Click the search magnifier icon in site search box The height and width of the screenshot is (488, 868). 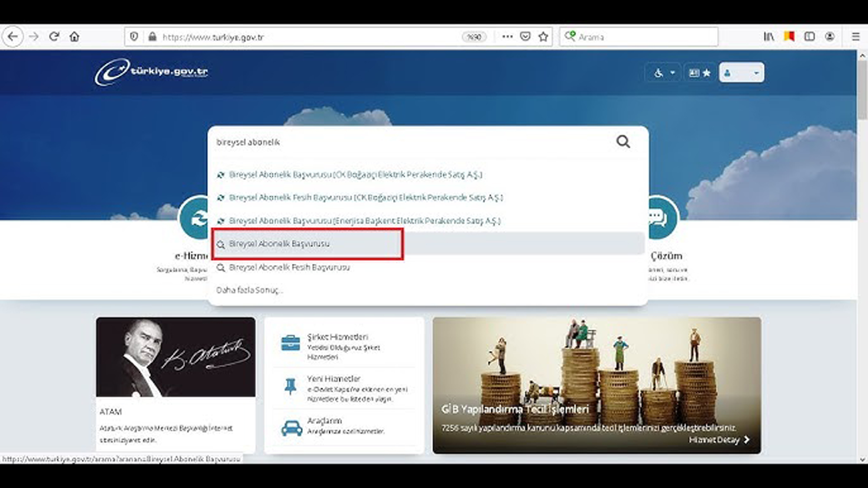623,142
